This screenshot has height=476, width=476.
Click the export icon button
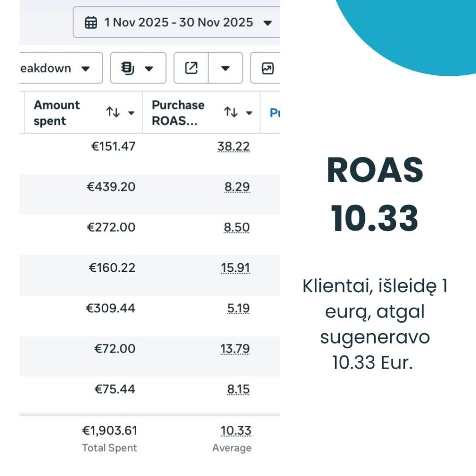point(191,68)
